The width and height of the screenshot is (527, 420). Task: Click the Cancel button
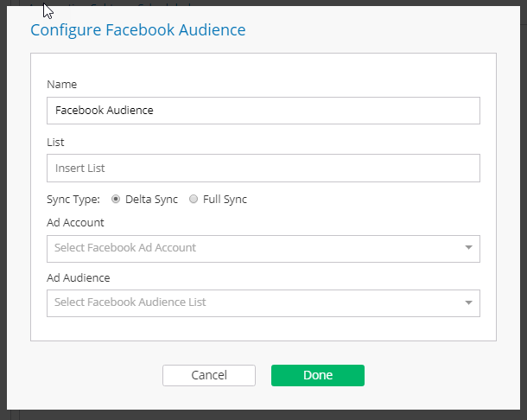pos(209,375)
